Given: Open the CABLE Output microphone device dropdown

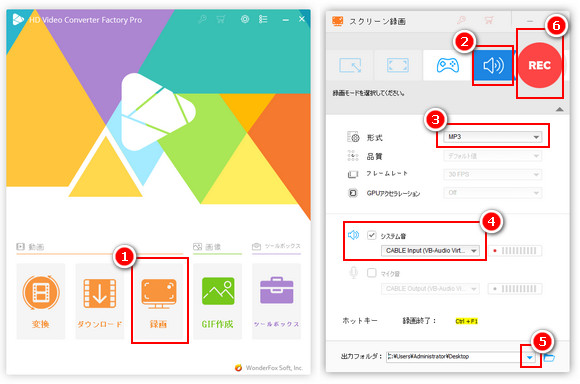Looking at the screenshot, I should point(431,289).
